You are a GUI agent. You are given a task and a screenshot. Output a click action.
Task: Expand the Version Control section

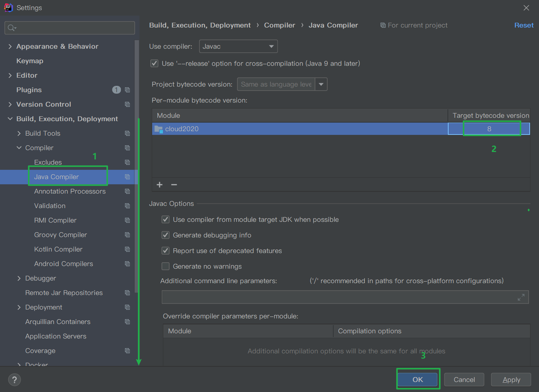pos(10,104)
